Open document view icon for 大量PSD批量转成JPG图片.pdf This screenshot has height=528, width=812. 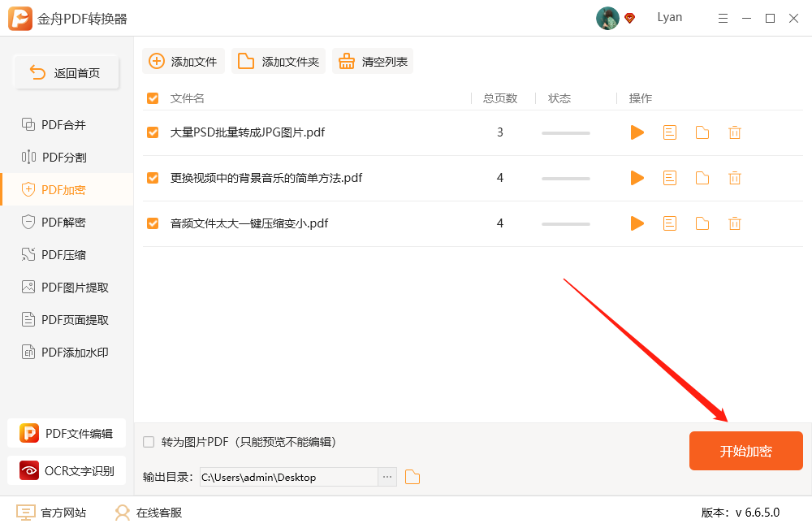670,132
